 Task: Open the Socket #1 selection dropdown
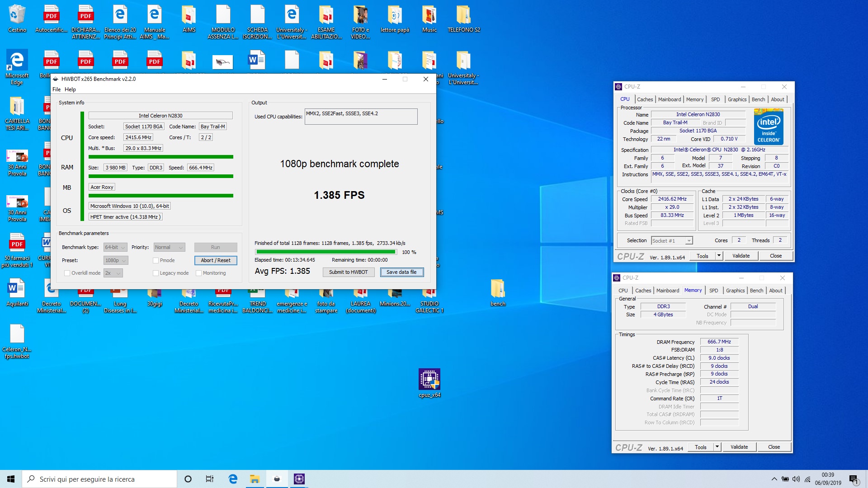coord(672,241)
